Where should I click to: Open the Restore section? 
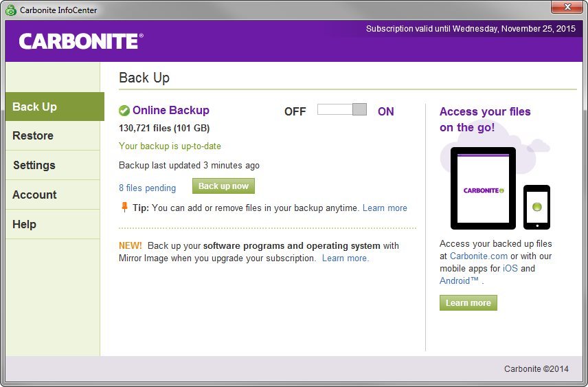(x=33, y=136)
